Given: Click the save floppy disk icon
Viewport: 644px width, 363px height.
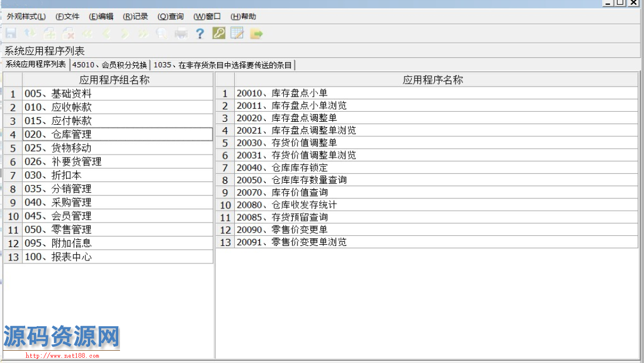Looking at the screenshot, I should [11, 34].
